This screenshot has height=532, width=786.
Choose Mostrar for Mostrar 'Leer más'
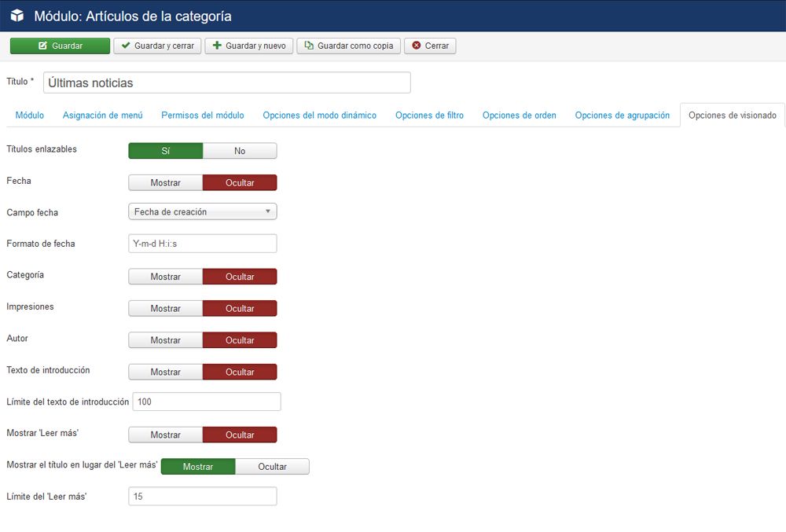tap(165, 435)
